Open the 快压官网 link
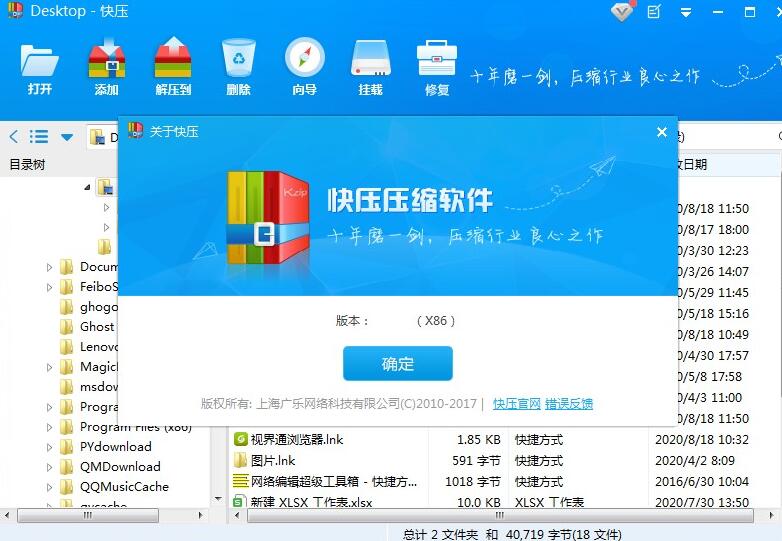Screen dimensions: 782x541 click(517, 403)
